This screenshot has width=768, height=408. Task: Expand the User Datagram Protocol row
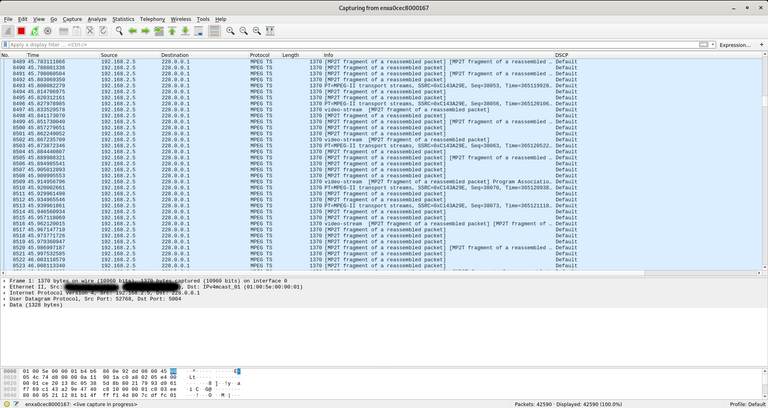point(5,299)
